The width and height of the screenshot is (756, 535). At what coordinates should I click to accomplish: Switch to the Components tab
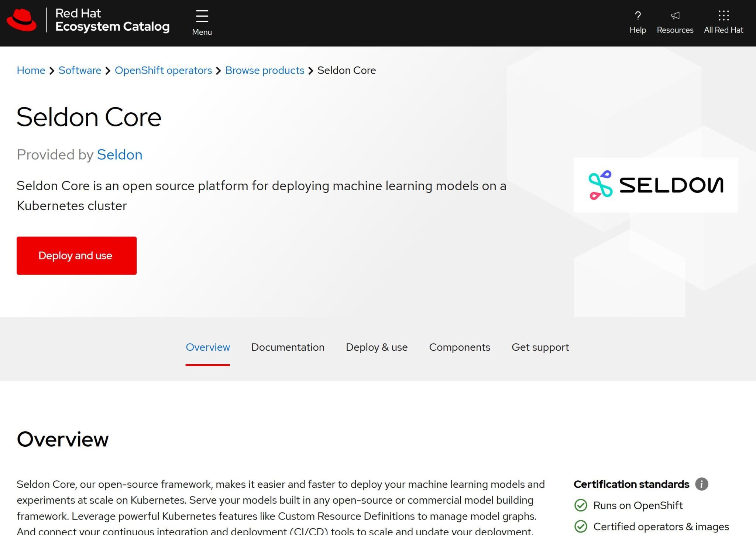click(x=460, y=347)
